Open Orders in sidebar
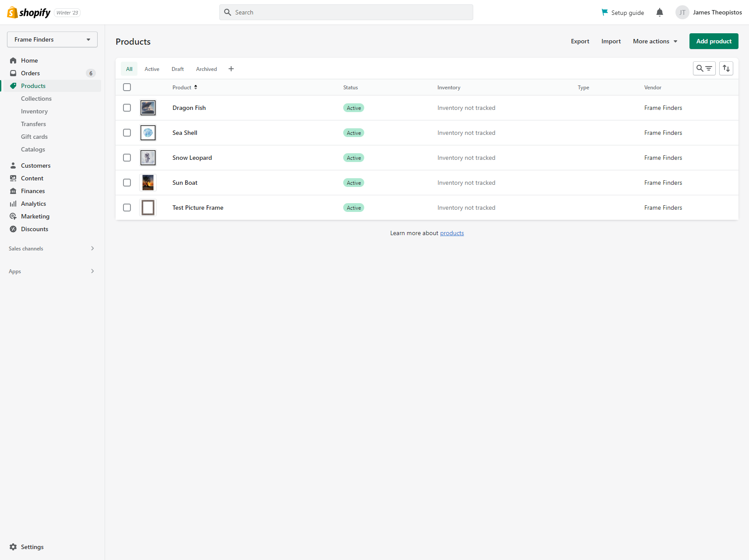 [x=30, y=73]
